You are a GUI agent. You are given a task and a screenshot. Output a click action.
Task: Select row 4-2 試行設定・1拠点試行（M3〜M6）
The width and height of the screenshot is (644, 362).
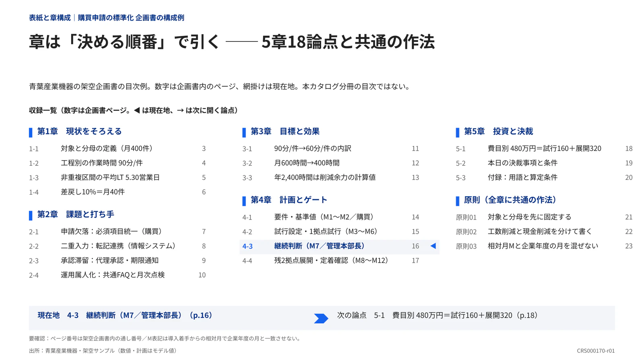click(x=330, y=231)
